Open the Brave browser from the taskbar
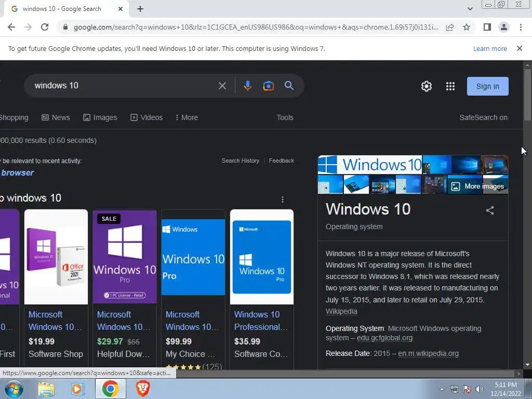The image size is (532, 399). (143, 389)
